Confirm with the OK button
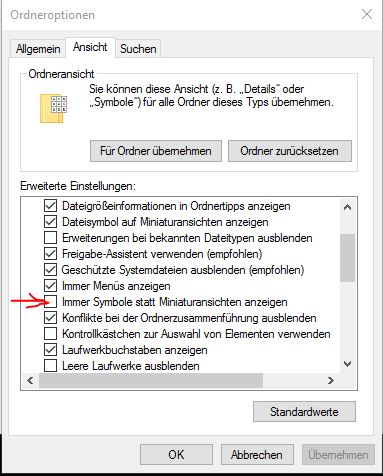Screen dimensions: 383x476 tap(176, 455)
